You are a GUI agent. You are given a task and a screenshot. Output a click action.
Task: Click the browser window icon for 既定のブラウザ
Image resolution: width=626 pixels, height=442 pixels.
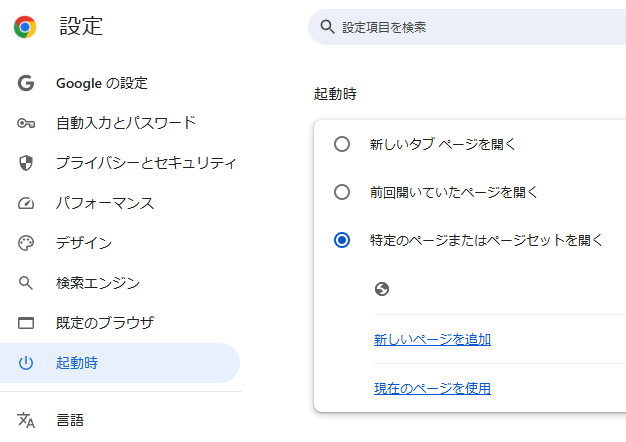tap(26, 323)
